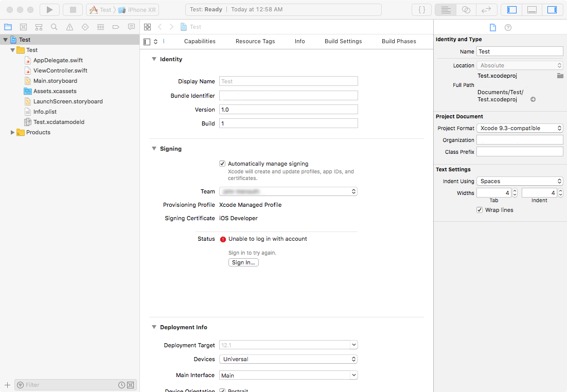Screen dimensions: 567x392
Task: Toggle the Inspectors panel visibility
Action: [x=552, y=10]
